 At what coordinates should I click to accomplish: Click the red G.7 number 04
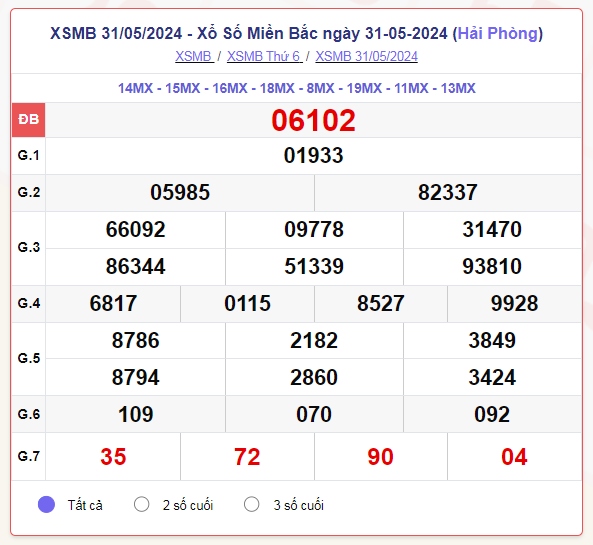tap(514, 456)
